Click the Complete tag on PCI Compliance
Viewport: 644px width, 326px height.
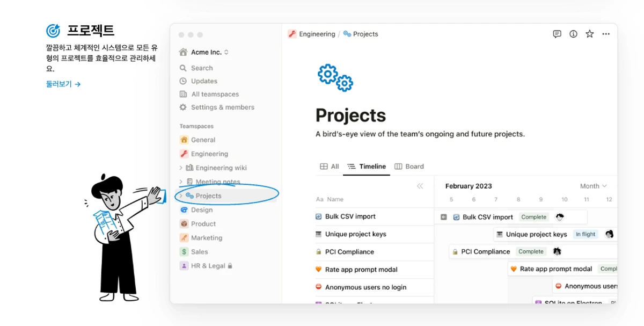[531, 251]
